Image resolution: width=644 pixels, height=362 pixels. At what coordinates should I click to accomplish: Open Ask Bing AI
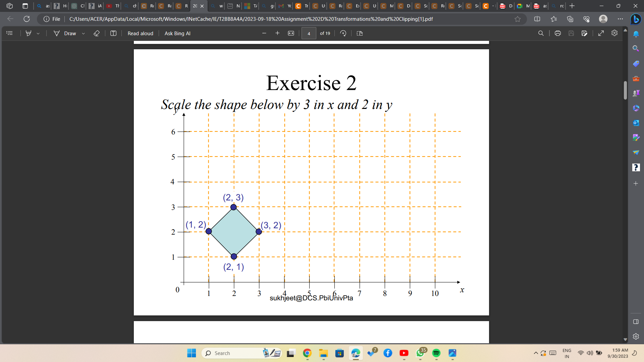[x=177, y=33]
